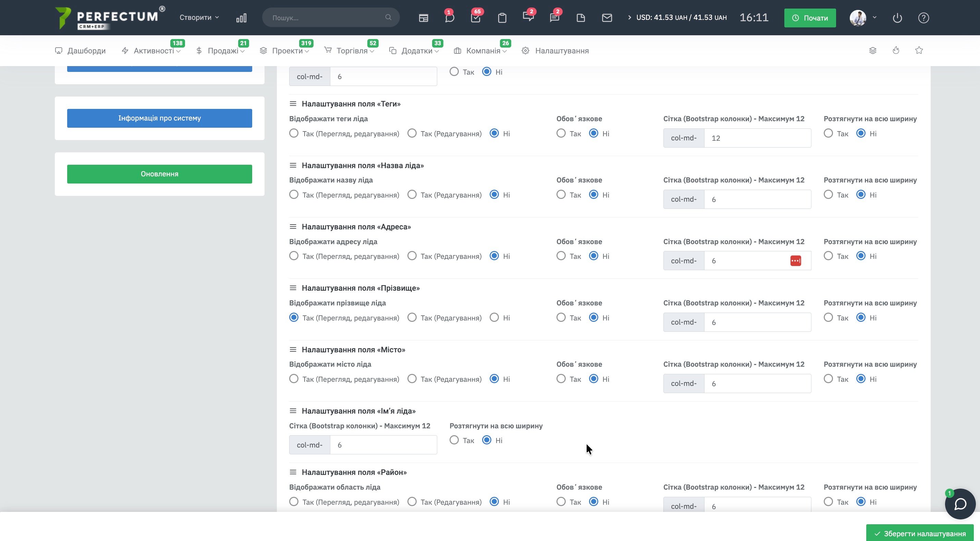Open the mail envelope icon
Image resolution: width=980 pixels, height=541 pixels.
point(607,18)
